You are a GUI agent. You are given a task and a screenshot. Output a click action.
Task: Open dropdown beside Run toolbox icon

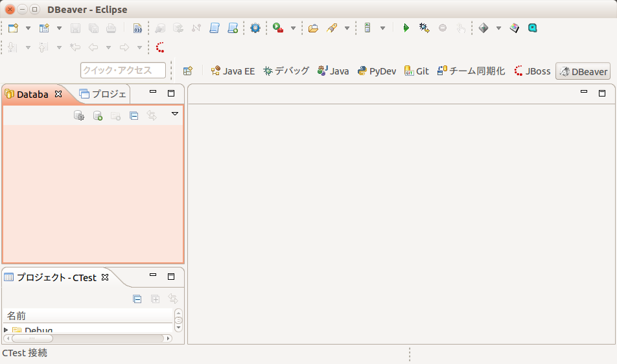click(293, 28)
